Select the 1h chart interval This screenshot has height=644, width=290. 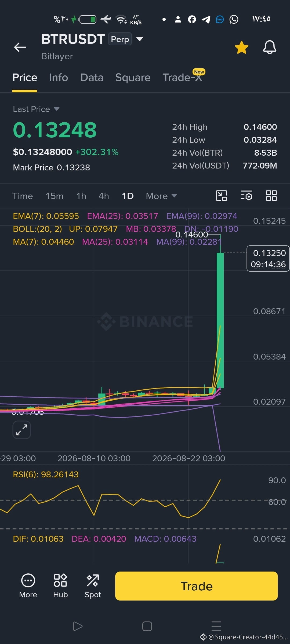tap(81, 196)
